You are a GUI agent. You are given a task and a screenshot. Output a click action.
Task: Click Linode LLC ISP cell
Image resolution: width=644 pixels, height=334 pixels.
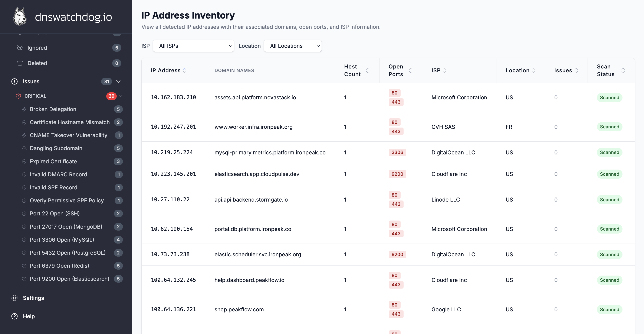coord(446,200)
